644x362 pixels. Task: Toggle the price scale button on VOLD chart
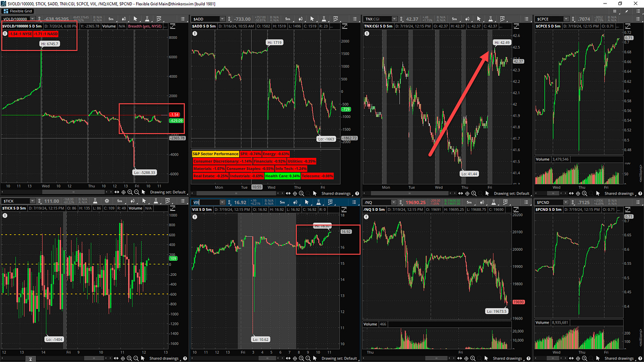[174, 26]
